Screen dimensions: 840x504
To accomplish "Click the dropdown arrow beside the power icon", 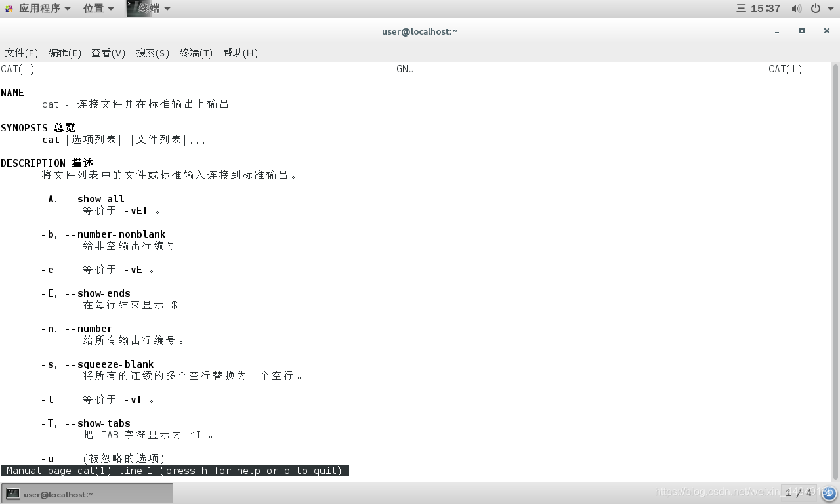I will (830, 9).
